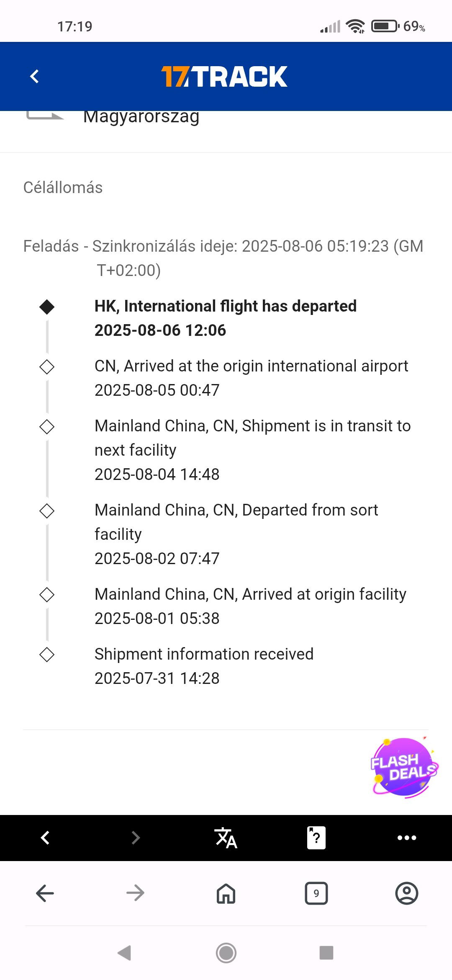Open the Flash Deals promotion badge
Screen dimensions: 452x980
point(403,767)
